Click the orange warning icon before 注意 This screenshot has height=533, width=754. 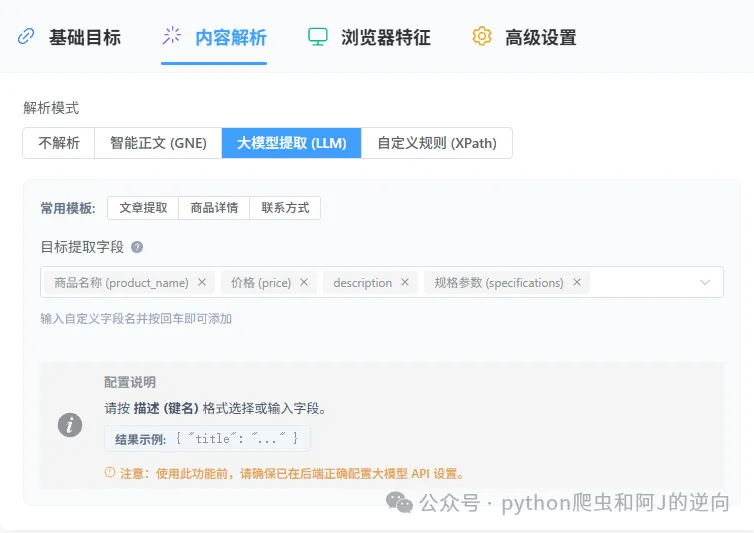[x=110, y=472]
